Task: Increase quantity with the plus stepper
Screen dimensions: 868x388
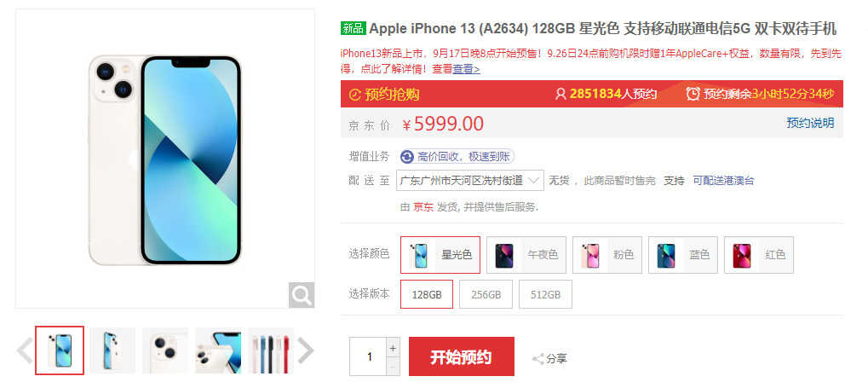Action: [393, 349]
